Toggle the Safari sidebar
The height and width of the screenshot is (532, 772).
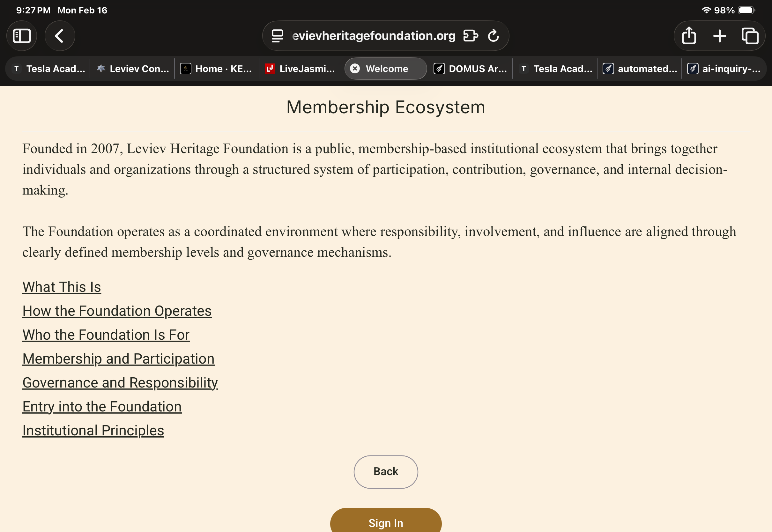[22, 36]
